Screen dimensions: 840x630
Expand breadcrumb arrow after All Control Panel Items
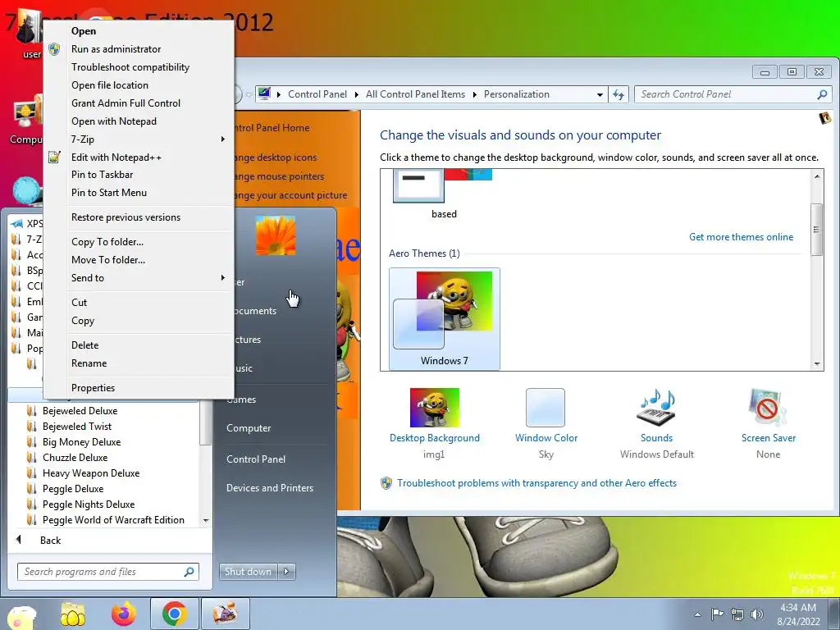point(475,94)
